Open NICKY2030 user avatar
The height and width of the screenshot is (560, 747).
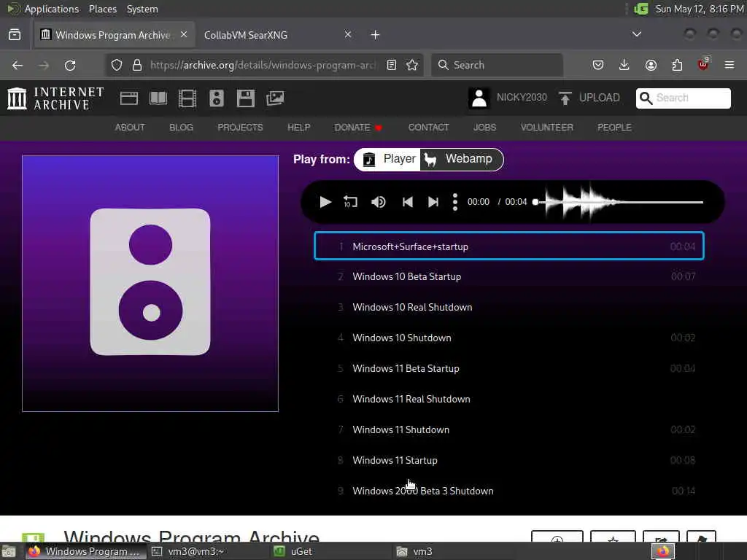click(x=479, y=98)
